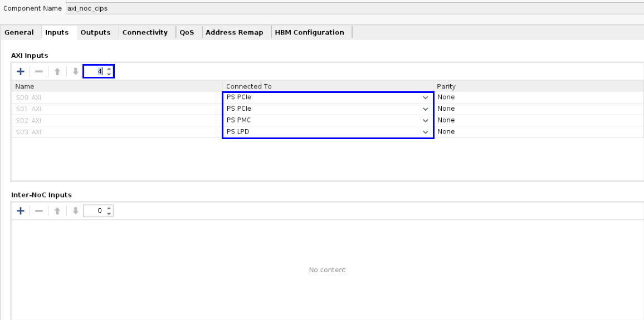Viewport: 644px width, 320px height.
Task: Click the move down arrow in Inter-NoC Inputs
Action: [x=75, y=211]
